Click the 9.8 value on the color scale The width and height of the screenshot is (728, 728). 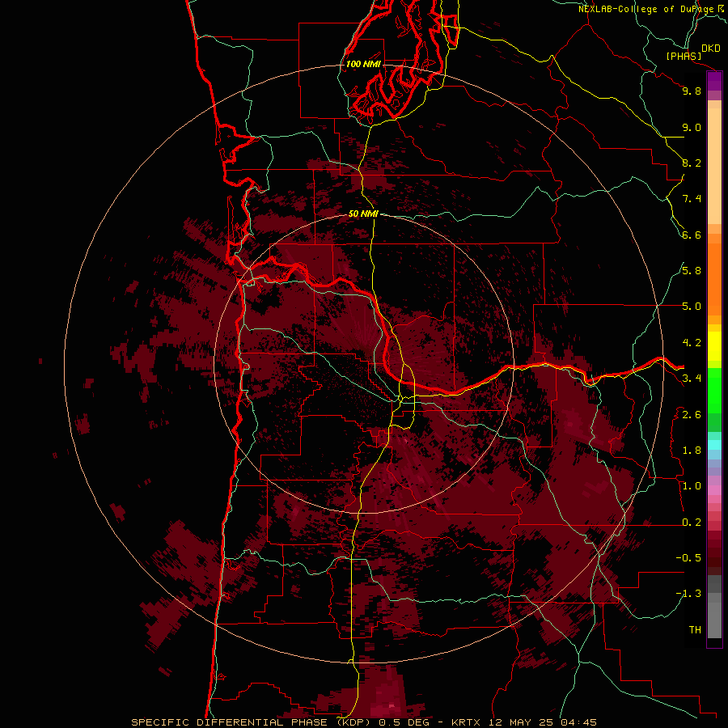point(692,91)
